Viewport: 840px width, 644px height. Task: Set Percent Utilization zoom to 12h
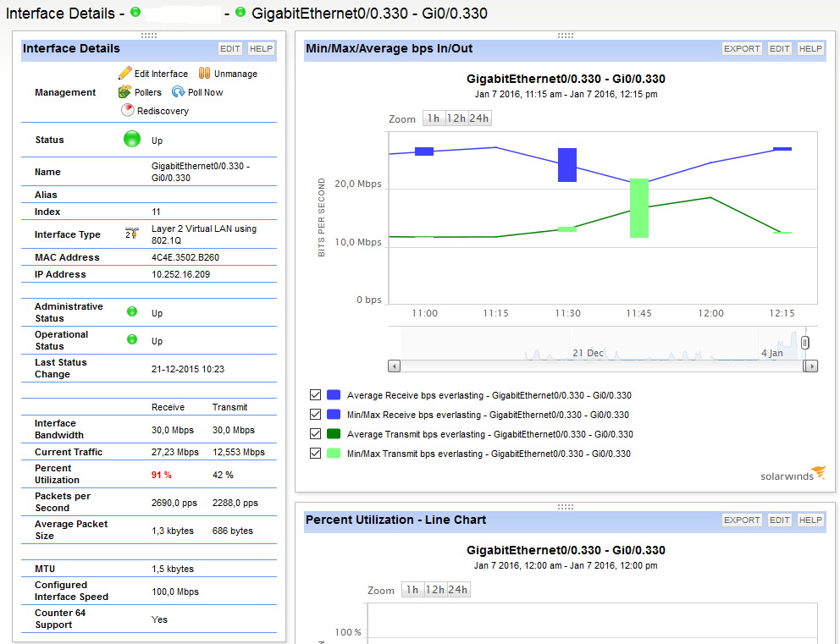434,589
